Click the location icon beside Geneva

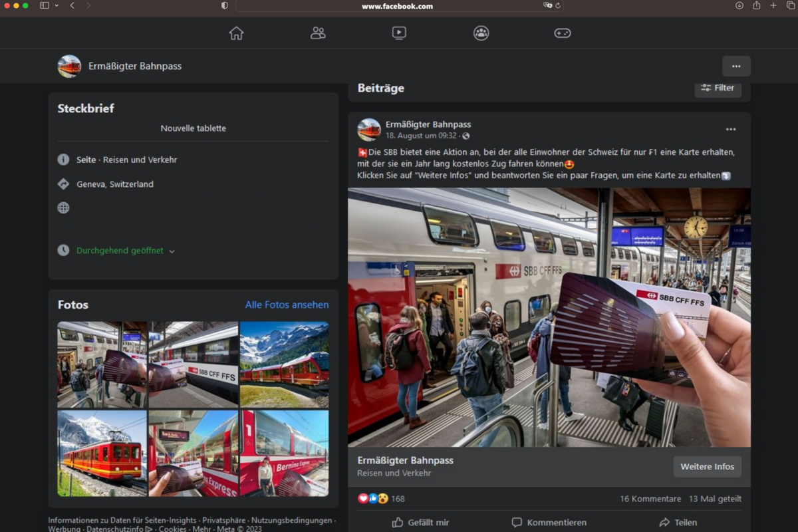(63, 184)
